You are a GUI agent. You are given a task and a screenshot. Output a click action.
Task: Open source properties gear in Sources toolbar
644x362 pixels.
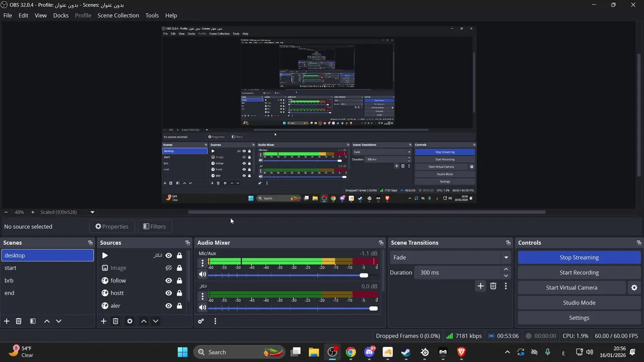click(x=130, y=321)
